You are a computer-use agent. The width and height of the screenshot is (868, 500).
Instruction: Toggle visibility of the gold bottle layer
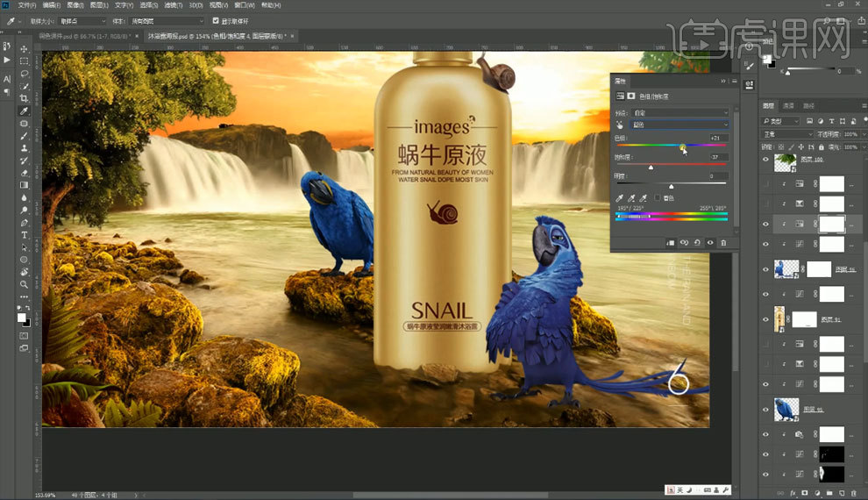[x=766, y=319]
